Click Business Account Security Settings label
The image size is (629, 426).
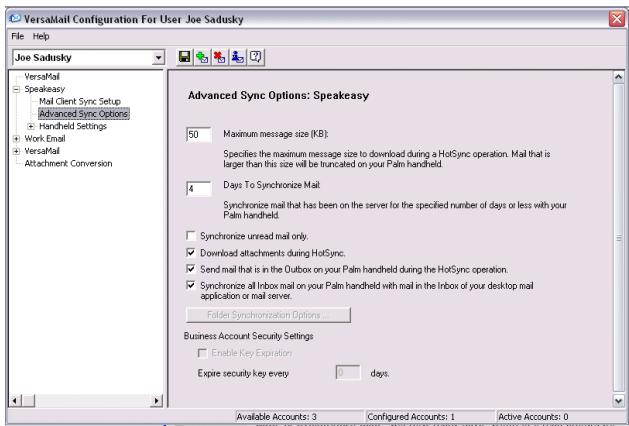coord(249,336)
